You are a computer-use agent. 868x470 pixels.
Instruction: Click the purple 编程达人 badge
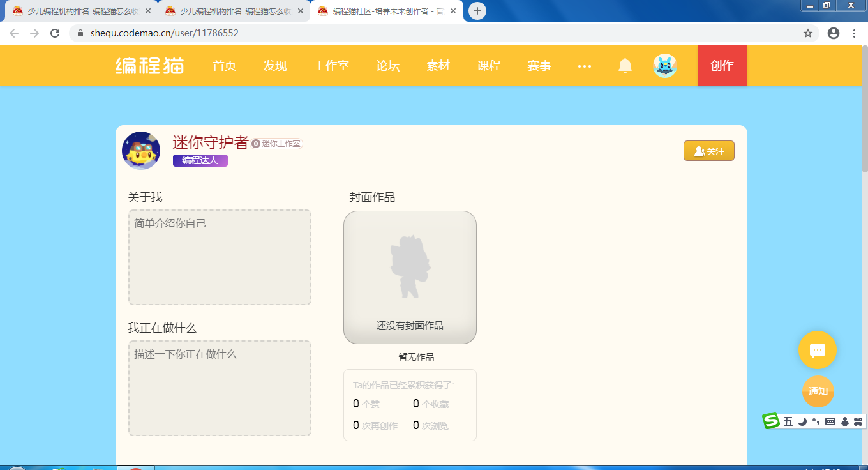(x=200, y=160)
